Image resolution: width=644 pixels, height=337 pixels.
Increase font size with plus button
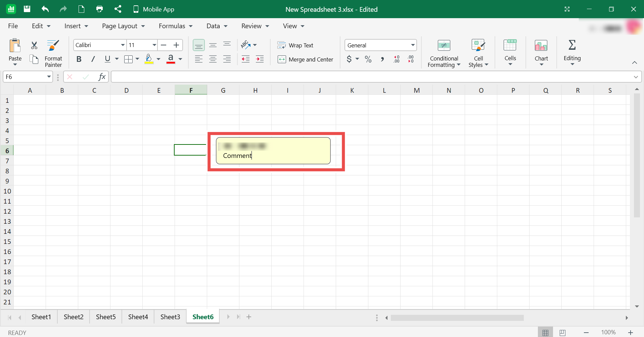[176, 45]
